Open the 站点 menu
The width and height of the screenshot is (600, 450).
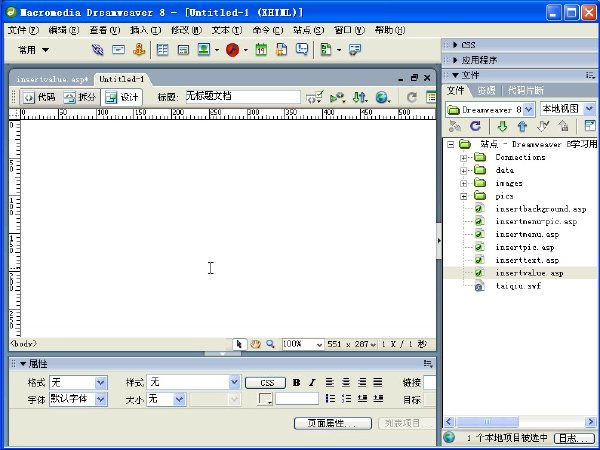click(x=308, y=30)
